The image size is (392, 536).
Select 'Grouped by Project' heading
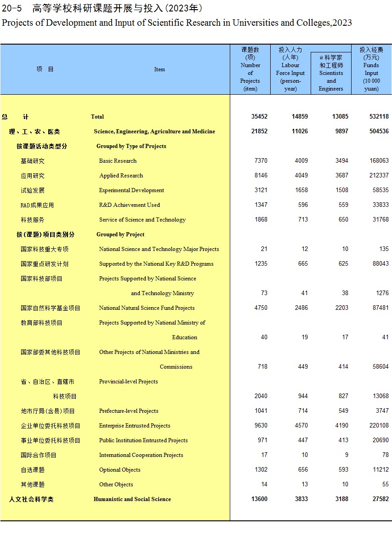(120, 234)
